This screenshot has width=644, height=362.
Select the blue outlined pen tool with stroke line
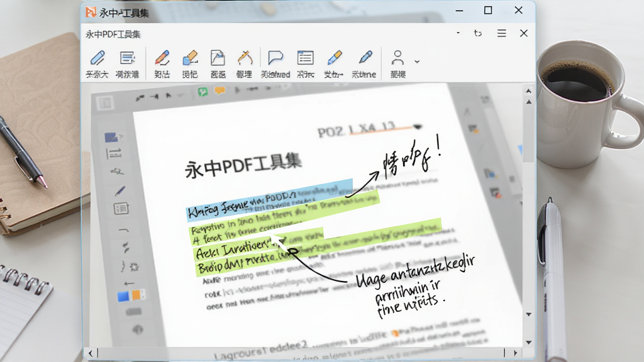click(x=97, y=58)
